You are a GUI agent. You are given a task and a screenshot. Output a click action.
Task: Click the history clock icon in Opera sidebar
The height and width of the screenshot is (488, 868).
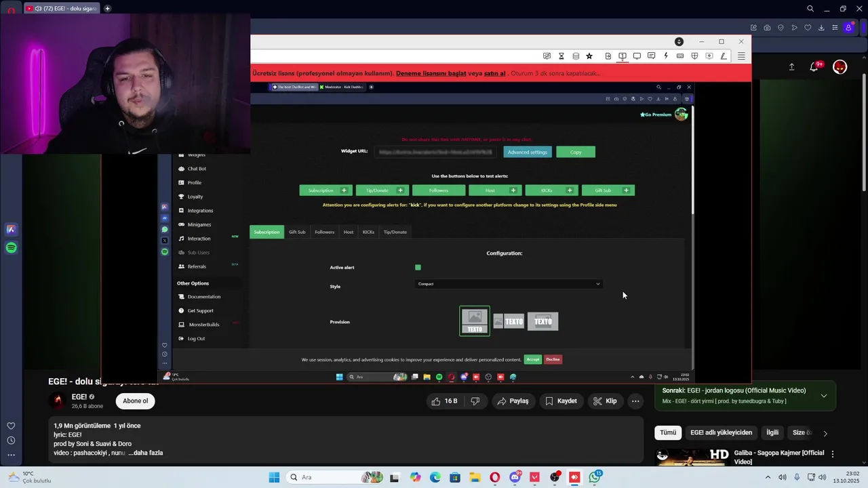(11, 441)
